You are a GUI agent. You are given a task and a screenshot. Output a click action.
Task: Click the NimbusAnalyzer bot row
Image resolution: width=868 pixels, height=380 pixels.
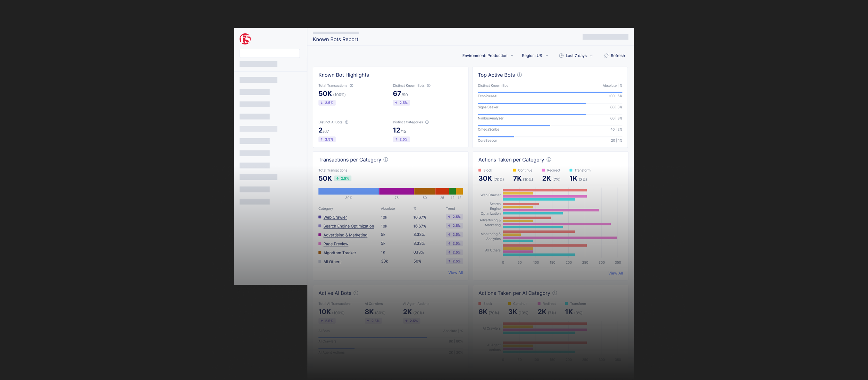[550, 117]
